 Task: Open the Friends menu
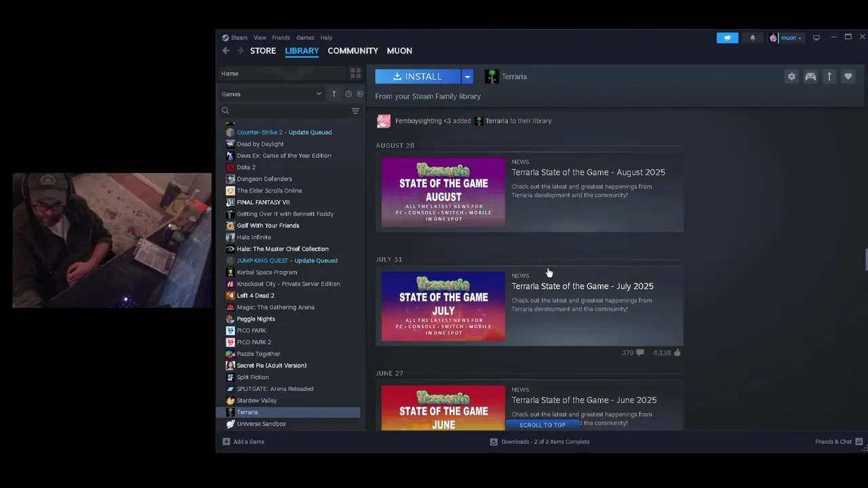point(281,38)
